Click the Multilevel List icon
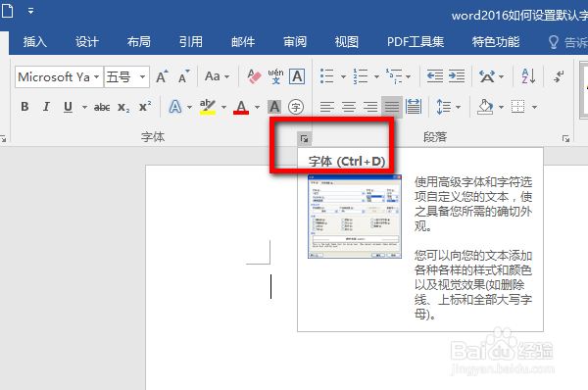This screenshot has height=390, width=588. click(x=394, y=76)
